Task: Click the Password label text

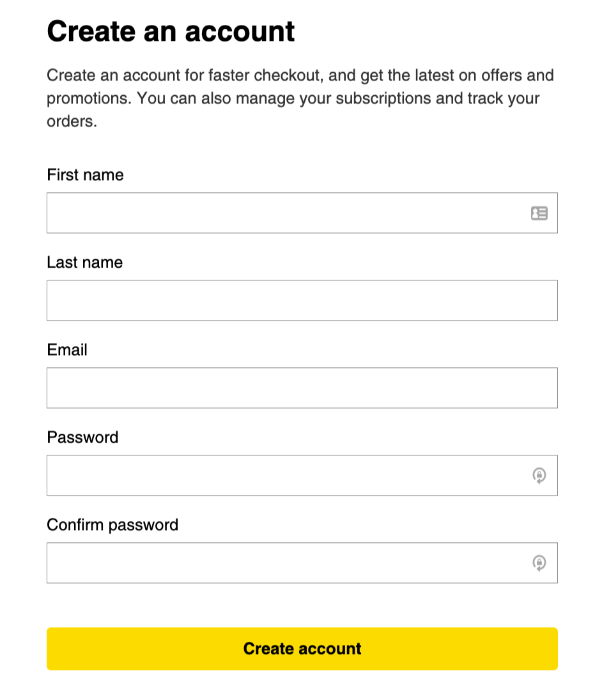Action: pos(82,437)
